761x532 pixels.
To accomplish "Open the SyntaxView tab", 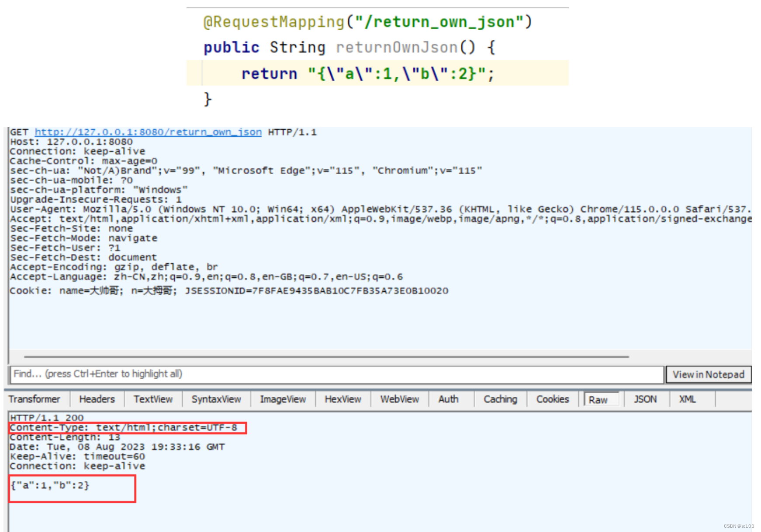I will (x=216, y=399).
